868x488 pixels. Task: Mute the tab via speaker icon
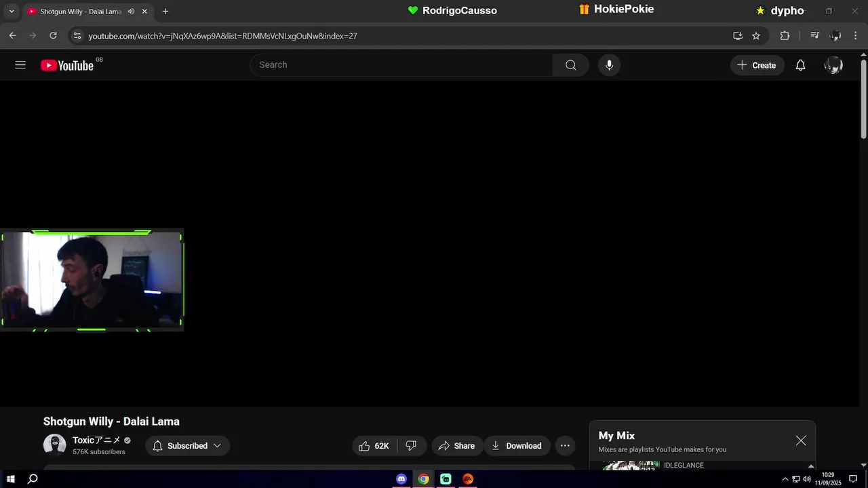(131, 12)
